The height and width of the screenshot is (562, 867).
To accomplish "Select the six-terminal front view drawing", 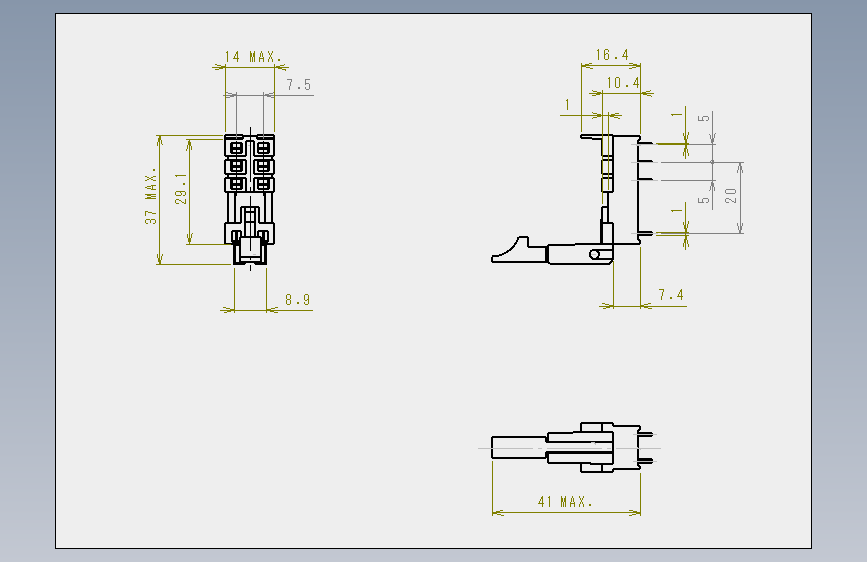I will [x=249, y=199].
